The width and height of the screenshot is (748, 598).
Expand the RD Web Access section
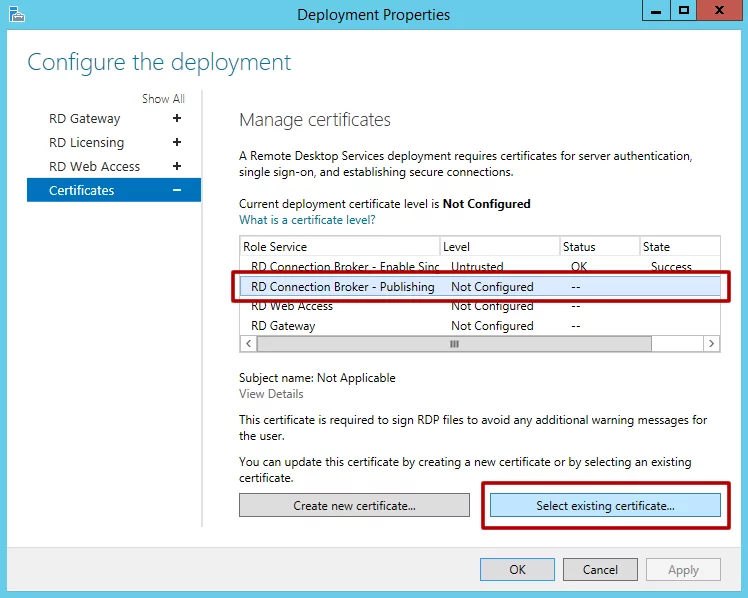(177, 166)
